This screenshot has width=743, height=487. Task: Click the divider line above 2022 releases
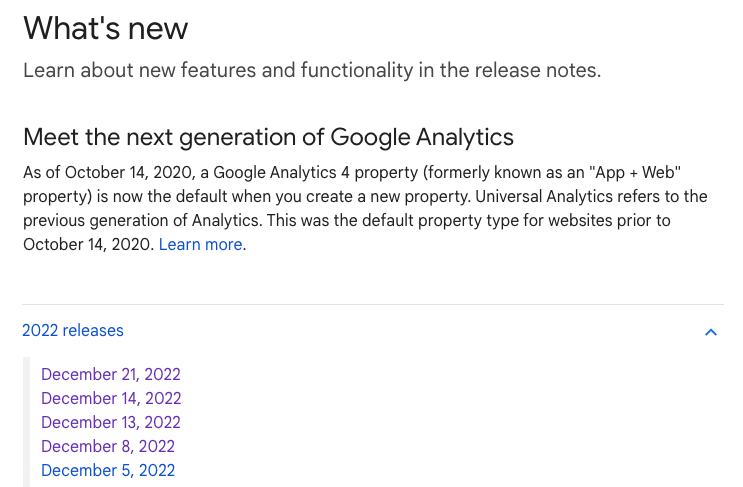[373, 304]
